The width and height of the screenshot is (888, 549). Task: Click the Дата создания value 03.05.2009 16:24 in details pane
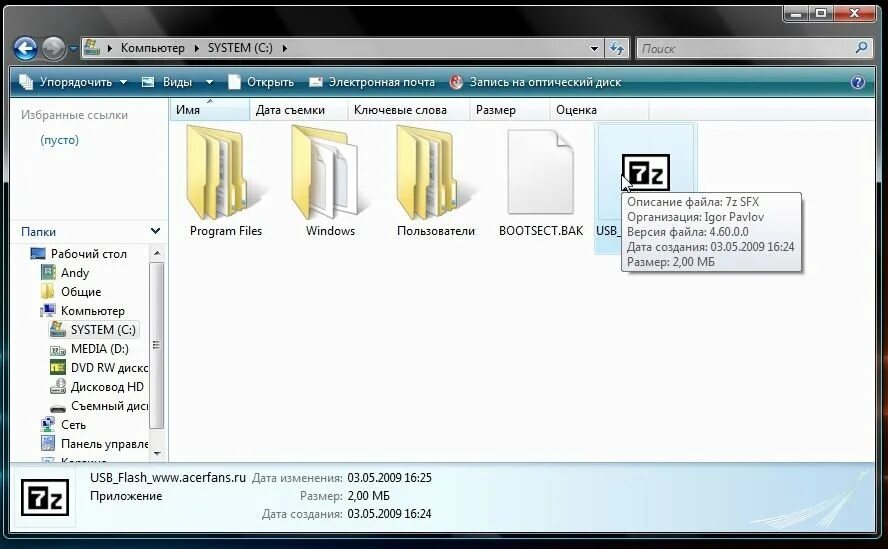point(390,514)
